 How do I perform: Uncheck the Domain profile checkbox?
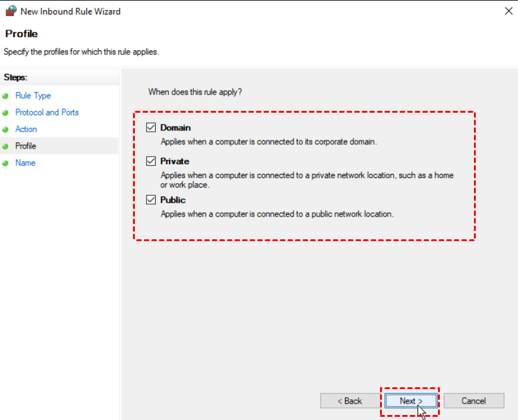point(151,127)
